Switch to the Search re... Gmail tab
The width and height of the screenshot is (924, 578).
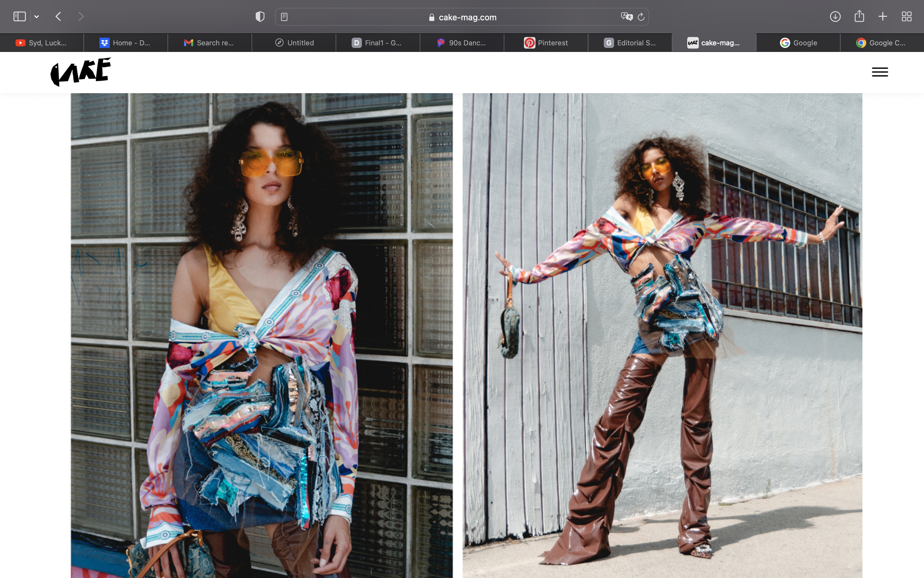pos(210,43)
